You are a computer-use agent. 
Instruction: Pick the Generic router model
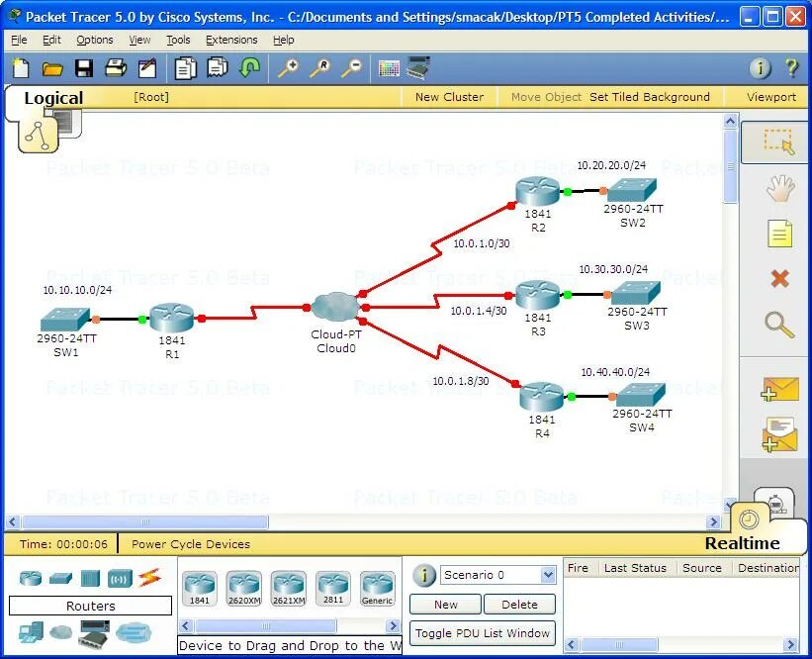click(x=378, y=589)
